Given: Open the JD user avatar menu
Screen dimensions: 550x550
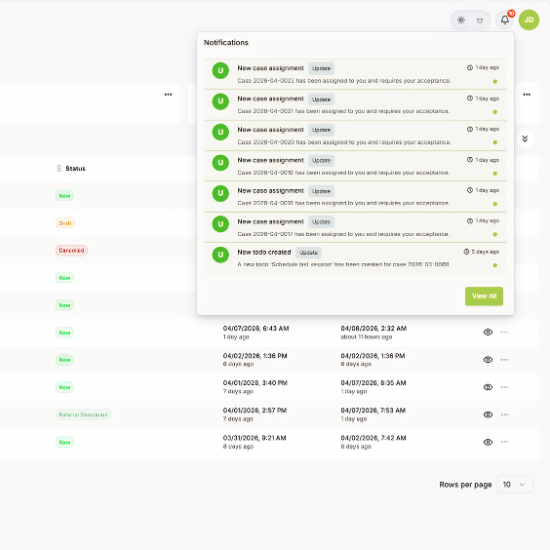Looking at the screenshot, I should [x=529, y=20].
